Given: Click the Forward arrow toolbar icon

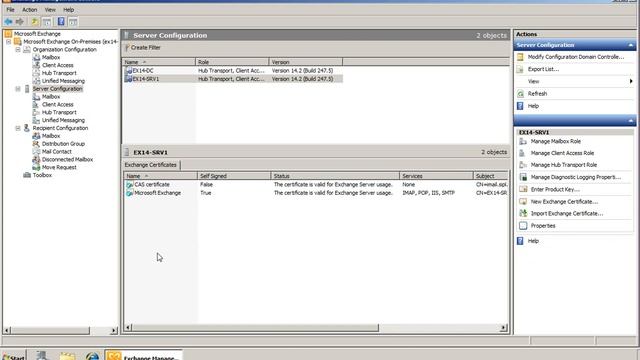Looking at the screenshot, I should pyautogui.click(x=20, y=22).
